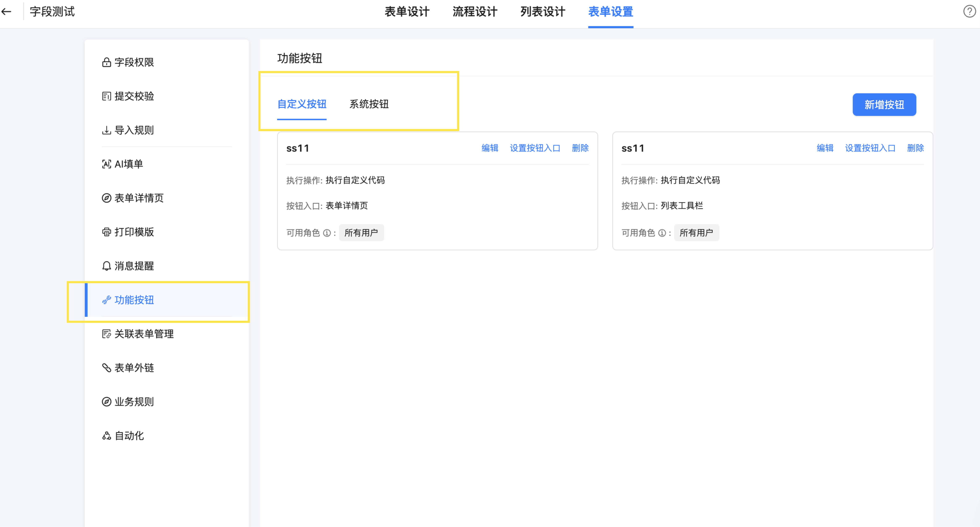Open the 表单设计 top tab
Viewport: 980px width, 527px height.
[407, 12]
